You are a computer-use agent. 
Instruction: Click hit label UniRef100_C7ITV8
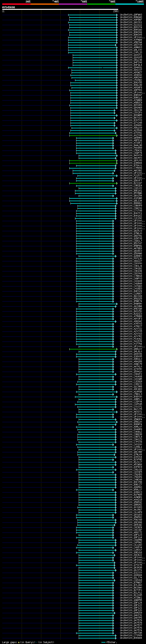[x=131, y=211]
